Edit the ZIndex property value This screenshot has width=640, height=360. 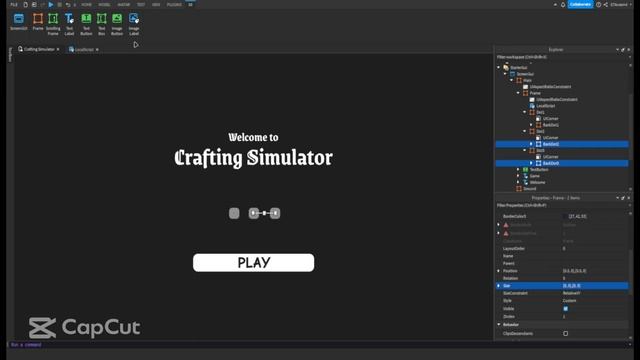tap(595, 316)
